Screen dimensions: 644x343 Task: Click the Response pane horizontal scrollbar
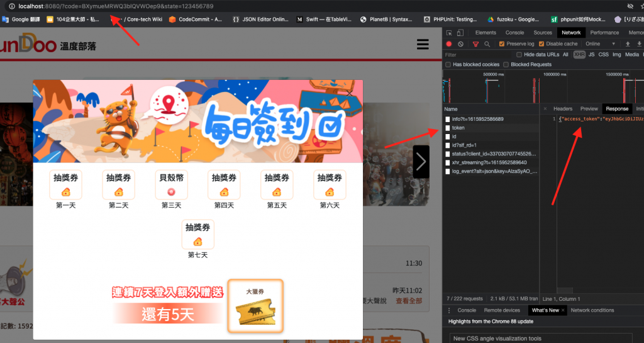coord(565,291)
